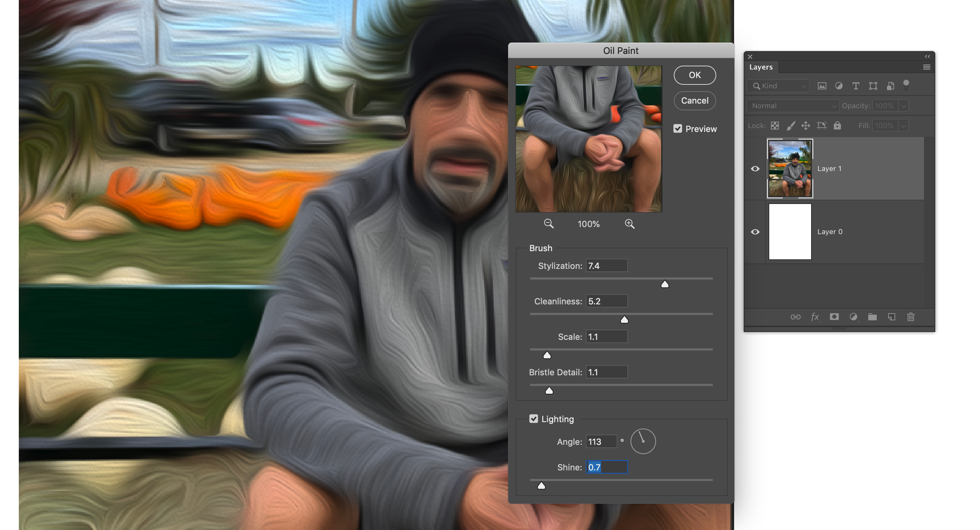Create a new group folder

pos(872,317)
